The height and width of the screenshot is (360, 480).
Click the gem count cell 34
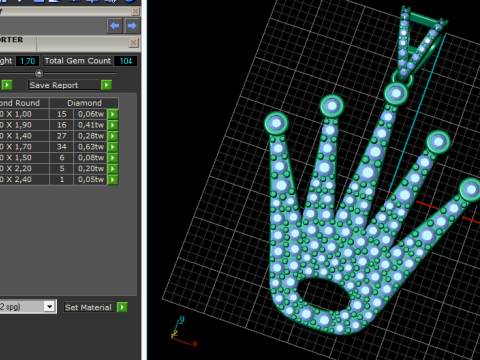62,147
